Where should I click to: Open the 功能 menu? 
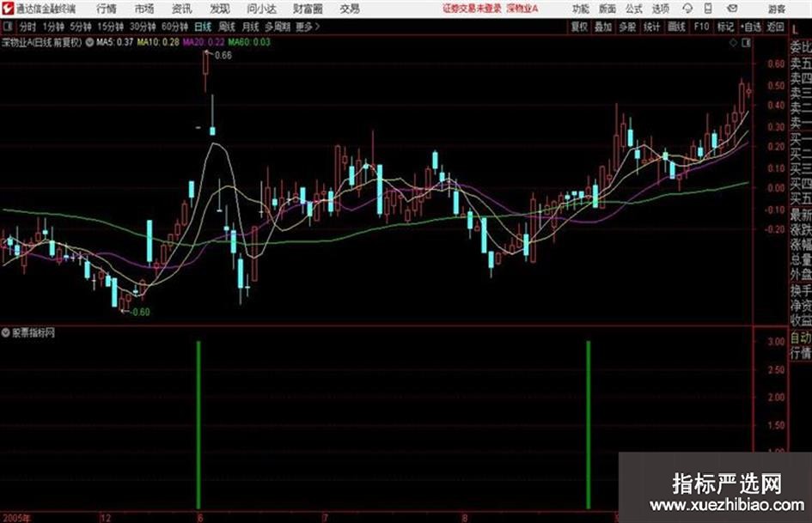click(x=581, y=9)
